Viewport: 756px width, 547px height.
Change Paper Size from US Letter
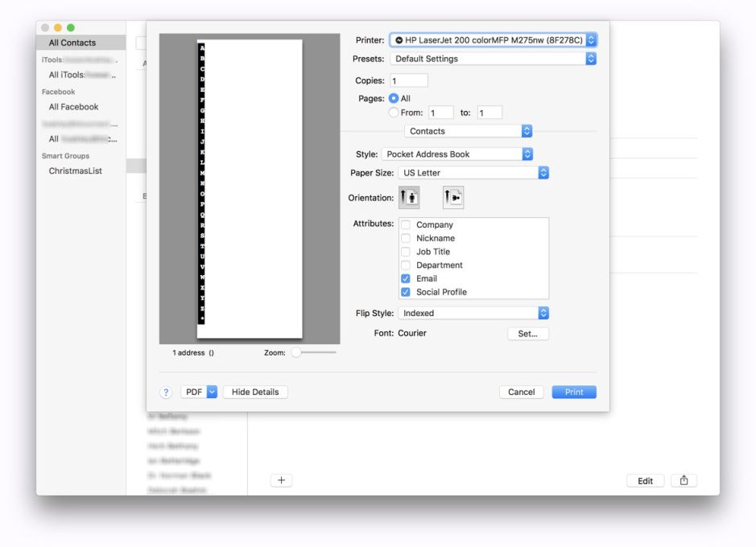pos(473,172)
